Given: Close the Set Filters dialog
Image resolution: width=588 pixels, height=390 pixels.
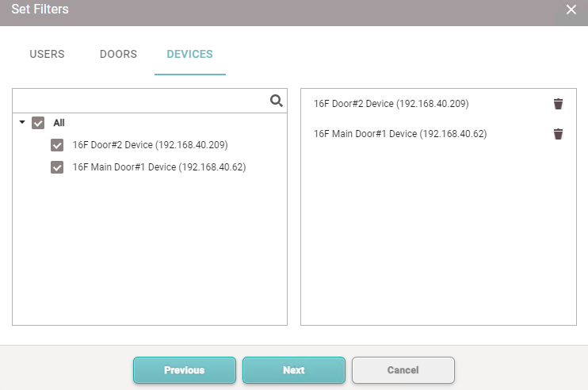Looking at the screenshot, I should 571,10.
